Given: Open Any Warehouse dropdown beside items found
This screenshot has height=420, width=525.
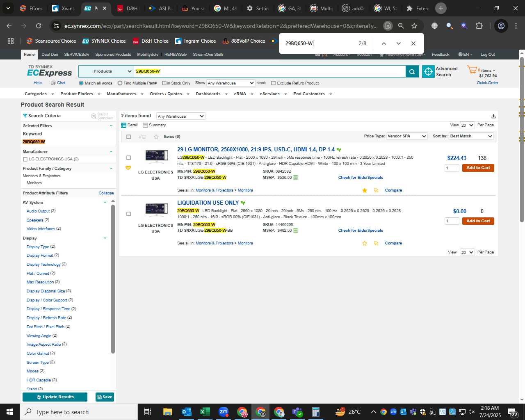Looking at the screenshot, I should click(x=180, y=116).
